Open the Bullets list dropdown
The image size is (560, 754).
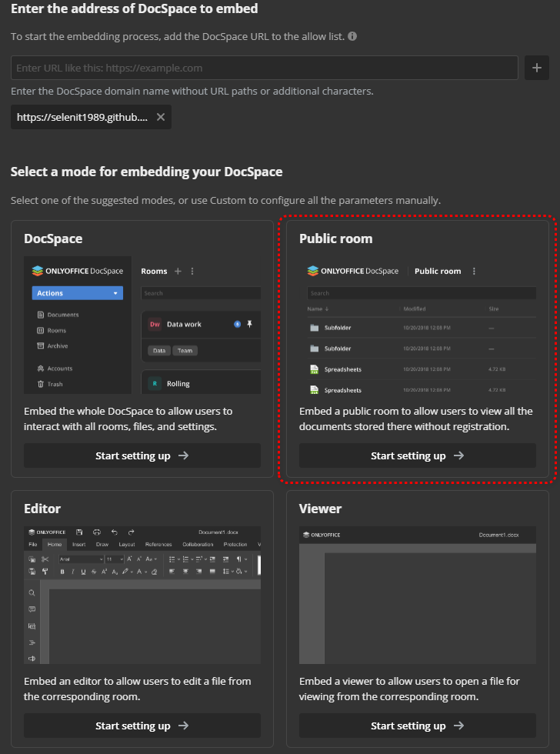coord(174,559)
